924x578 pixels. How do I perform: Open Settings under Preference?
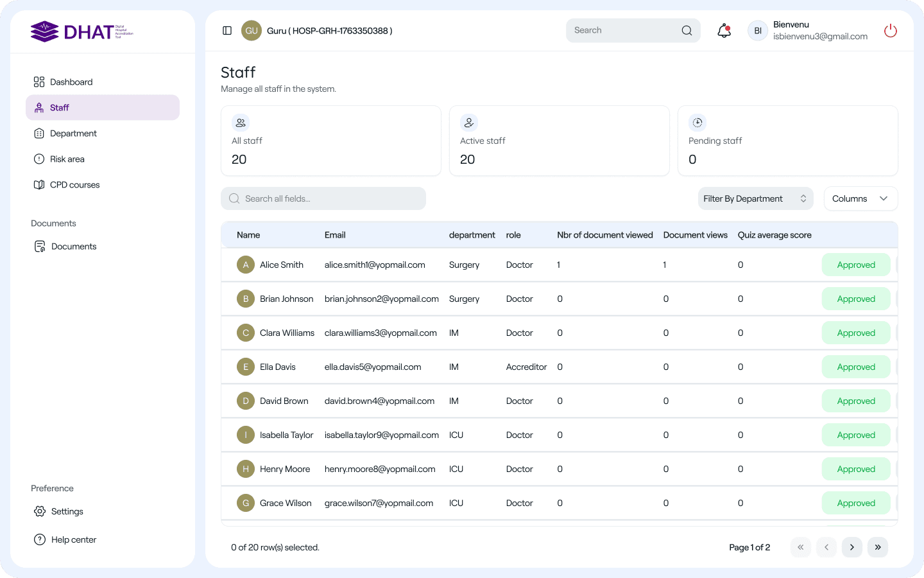tap(67, 512)
